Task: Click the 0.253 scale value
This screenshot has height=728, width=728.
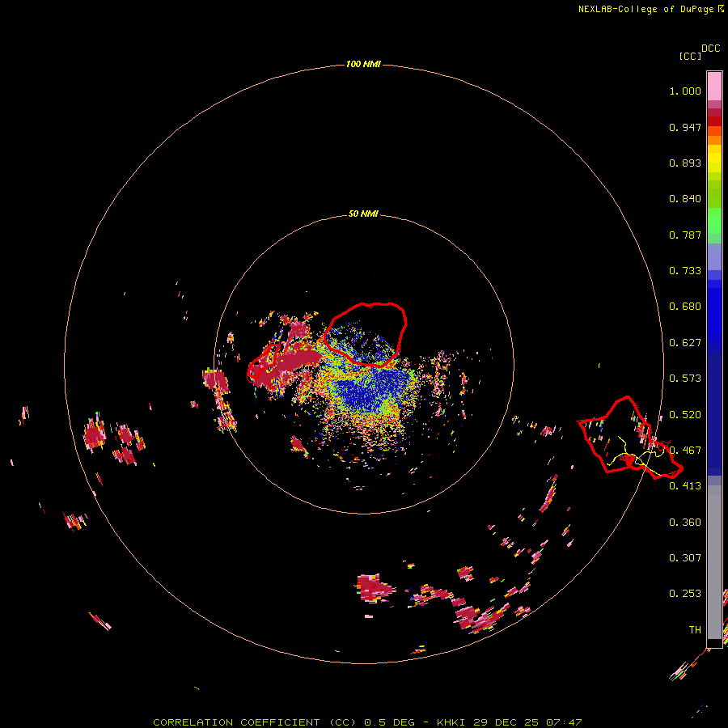Action: (685, 594)
